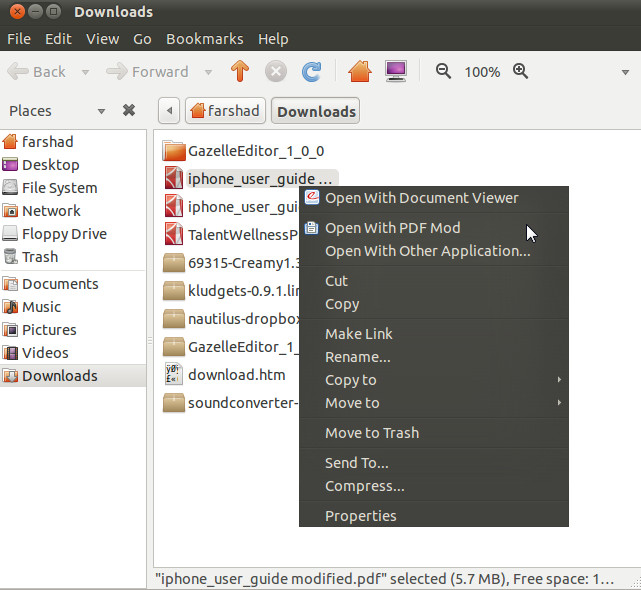Open the Edit menu
The height and width of the screenshot is (590, 641).
tap(58, 39)
